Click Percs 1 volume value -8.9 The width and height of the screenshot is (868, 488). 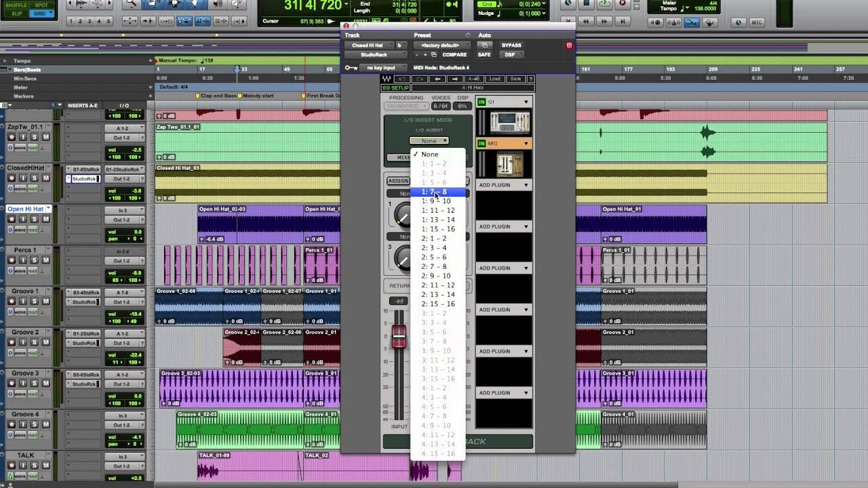tap(137, 273)
